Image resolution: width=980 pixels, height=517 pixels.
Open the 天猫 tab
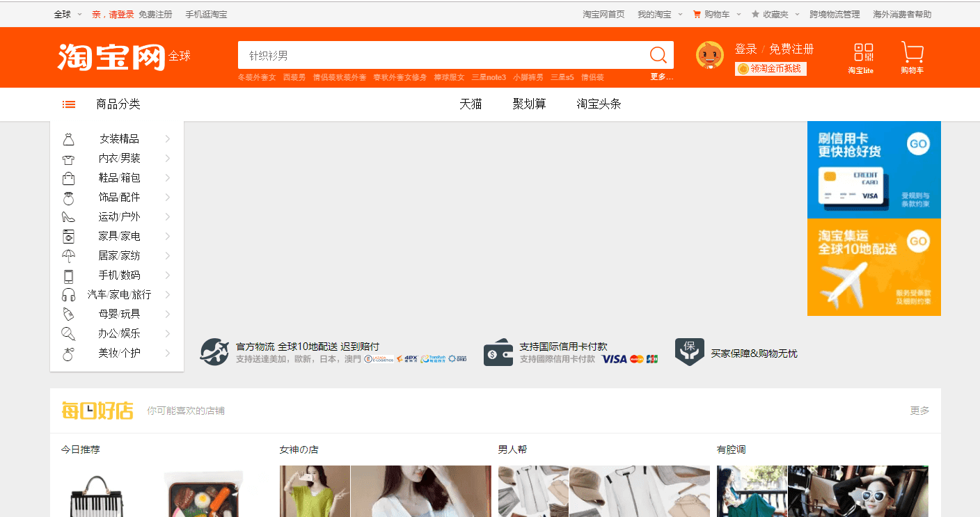point(471,104)
